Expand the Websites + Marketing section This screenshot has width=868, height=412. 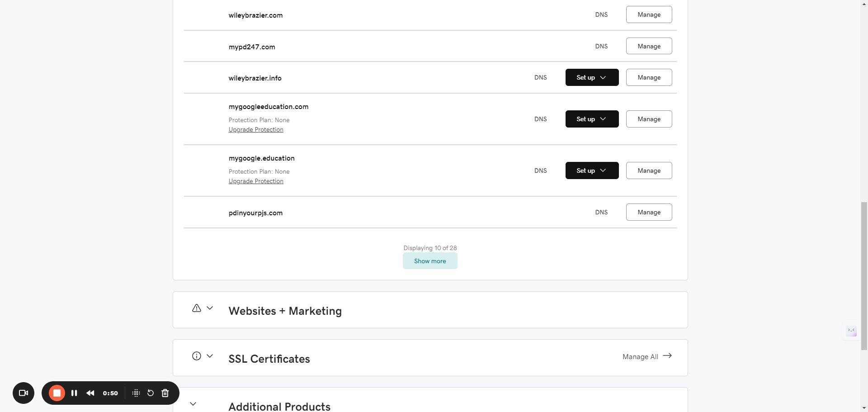pos(210,308)
